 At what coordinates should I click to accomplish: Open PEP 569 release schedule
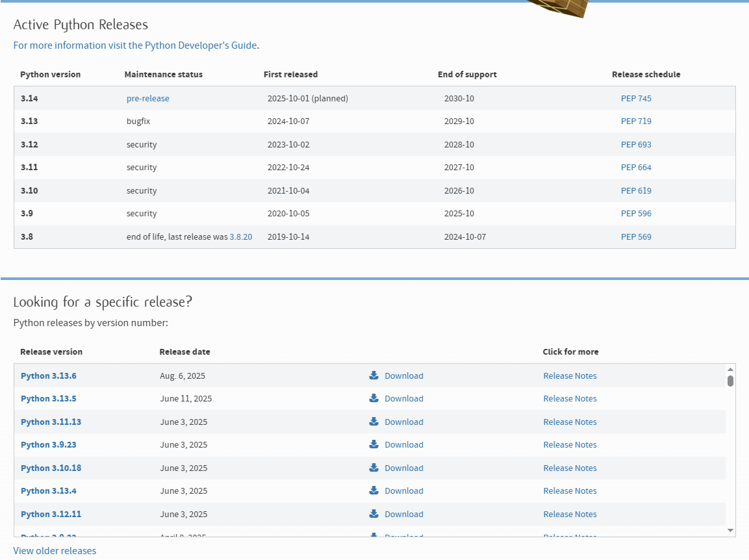click(x=636, y=236)
